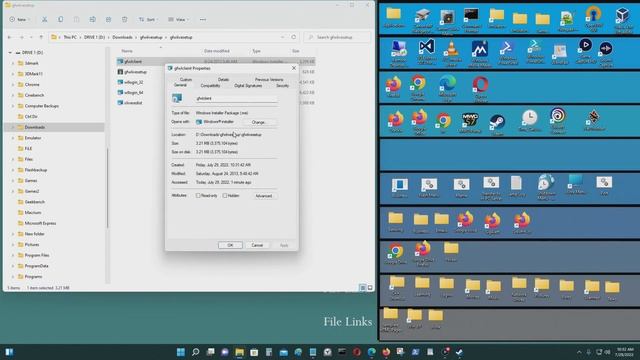Open Firefox from the taskbar
Viewport: 640px width, 360px height.
(x=386, y=352)
